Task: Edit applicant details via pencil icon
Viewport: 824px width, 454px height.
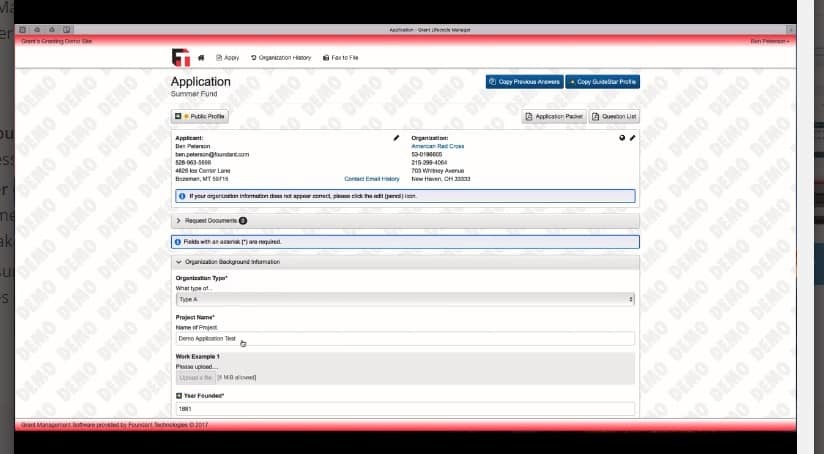Action: [396, 137]
